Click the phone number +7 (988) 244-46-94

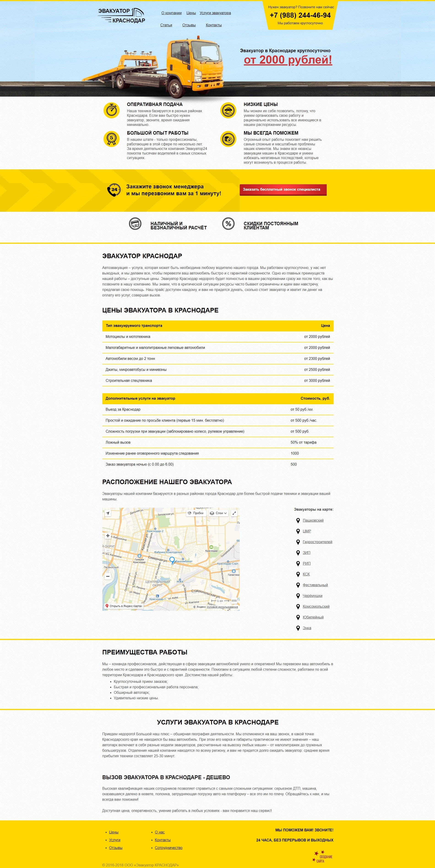pos(300,15)
